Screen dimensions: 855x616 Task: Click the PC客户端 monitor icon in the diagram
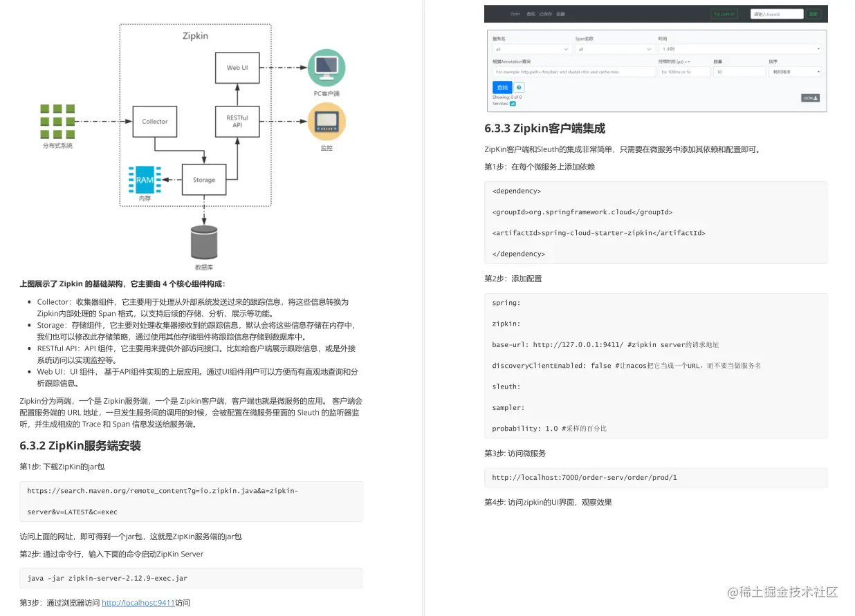pyautogui.click(x=327, y=67)
